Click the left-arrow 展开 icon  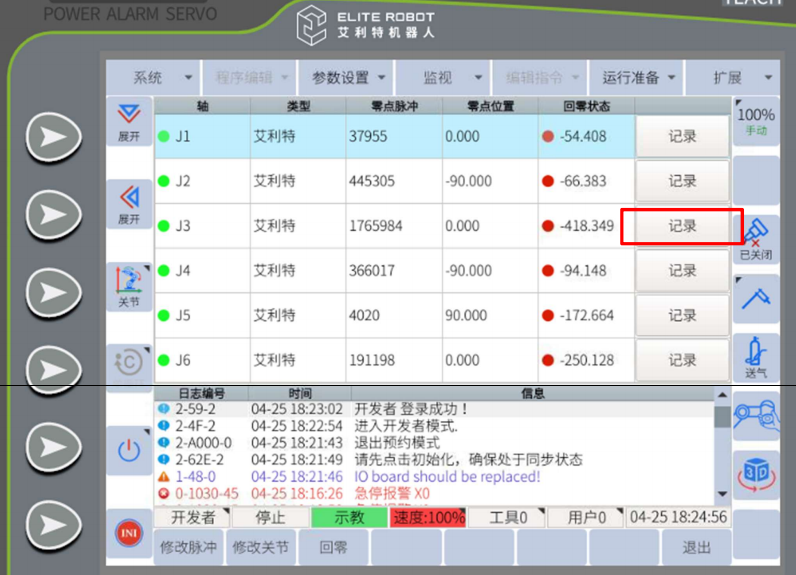point(129,203)
